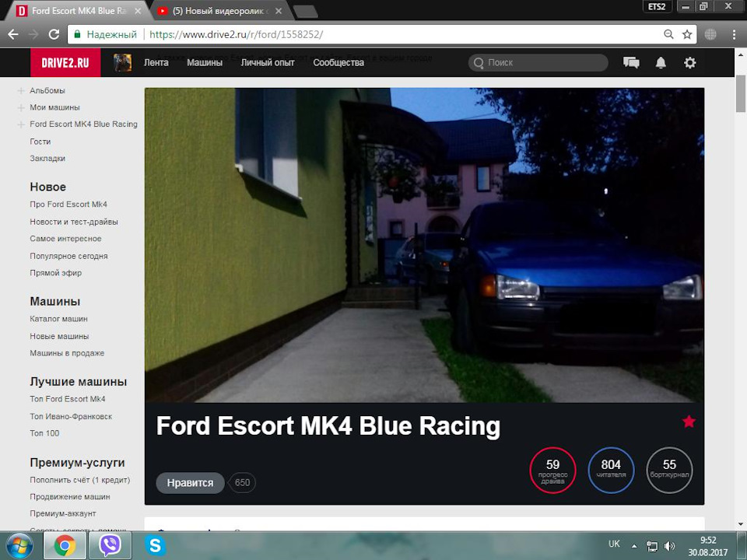Image resolution: width=747 pixels, height=560 pixels.
Task: Open Пополнить счёт (1 кредит) link
Action: click(x=80, y=480)
